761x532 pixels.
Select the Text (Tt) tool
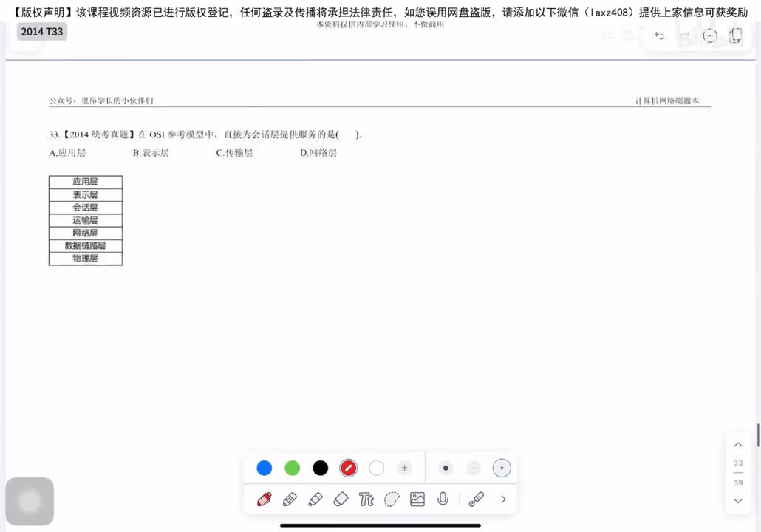pyautogui.click(x=366, y=499)
